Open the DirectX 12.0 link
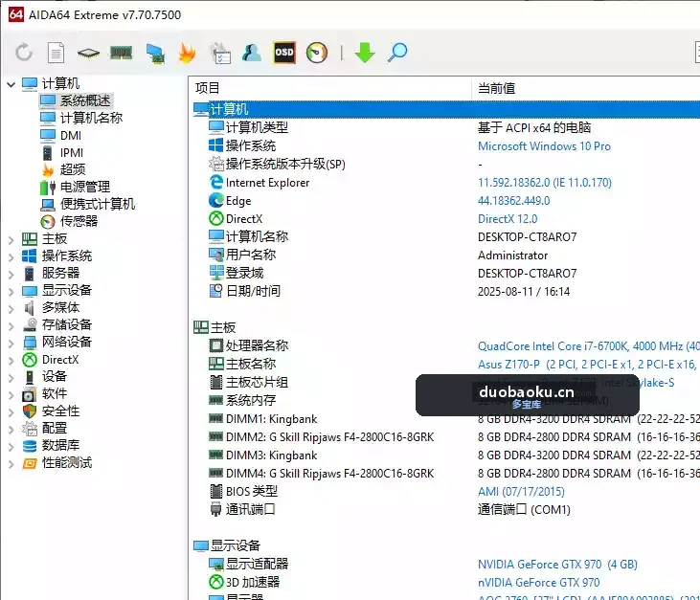 [x=508, y=219]
